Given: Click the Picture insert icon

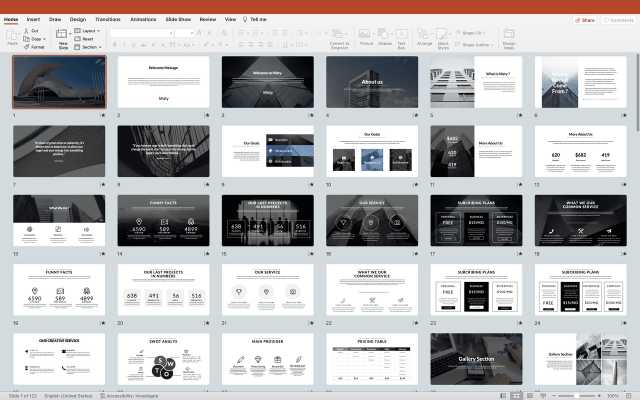Looking at the screenshot, I should click(366, 36).
